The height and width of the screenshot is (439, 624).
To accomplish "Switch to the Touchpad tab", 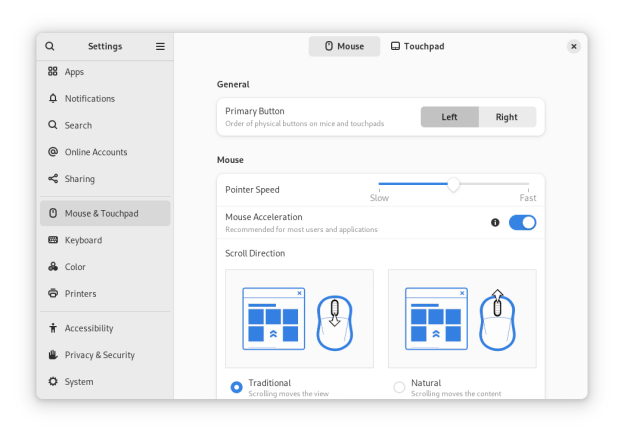I will pyautogui.click(x=417, y=46).
